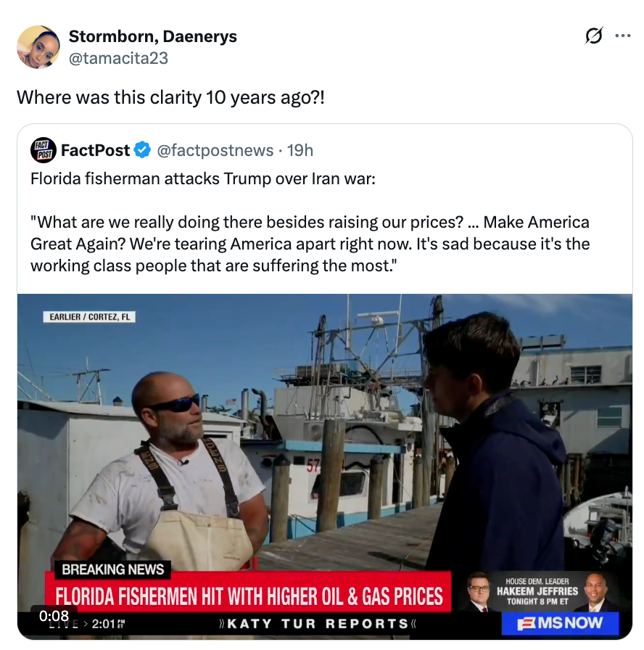Open the quoted post's fisherman quote text

pos(310,244)
